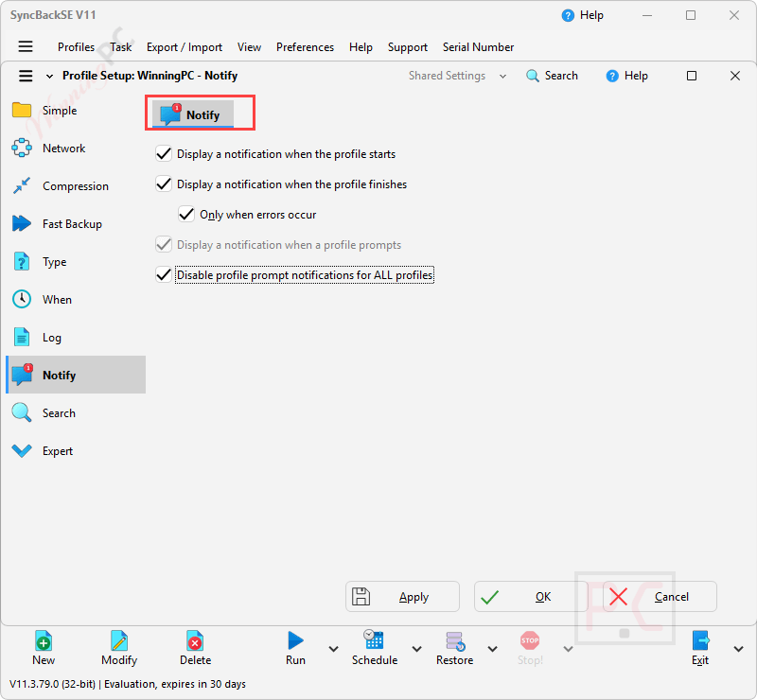This screenshot has height=700, width=757.
Task: Expand the Restore dropdown arrow
Action: click(x=492, y=649)
